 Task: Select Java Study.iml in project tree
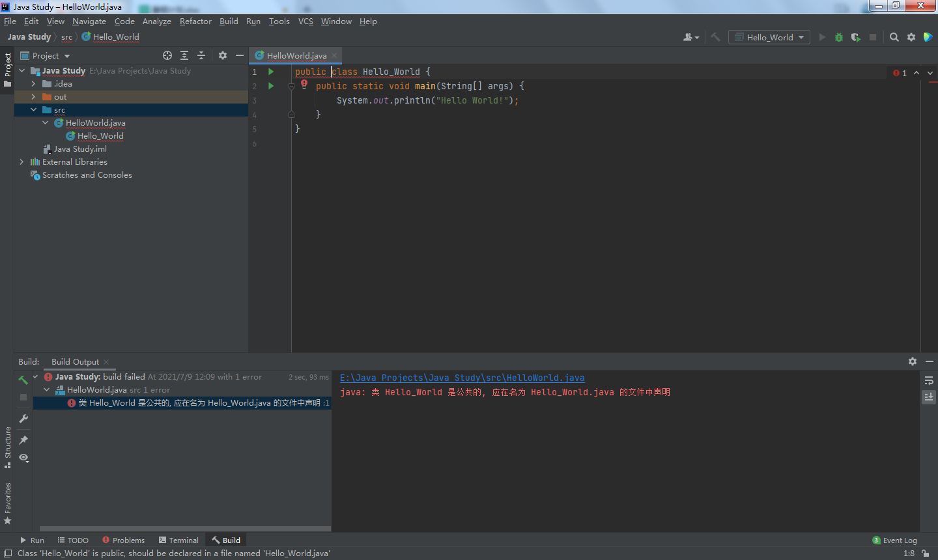point(80,149)
